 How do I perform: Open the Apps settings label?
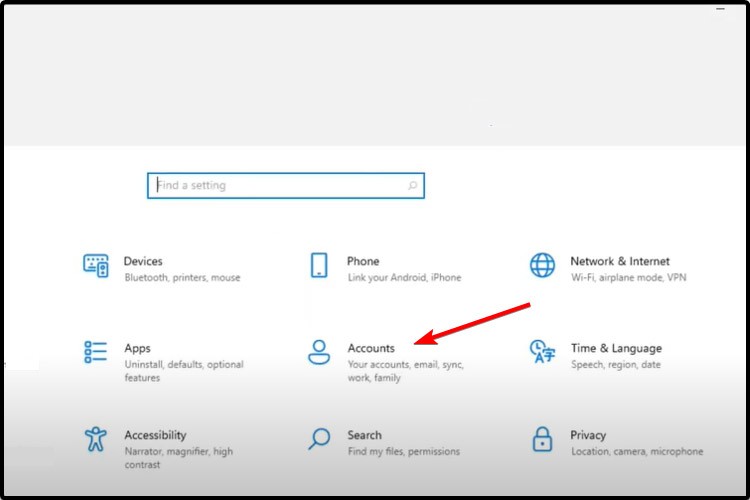[138, 348]
